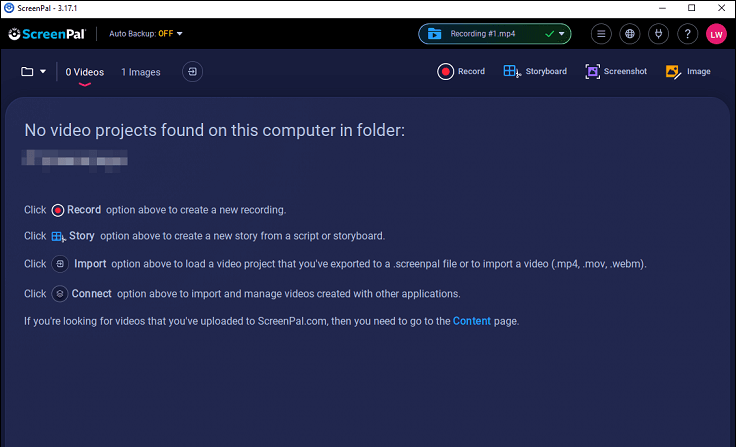Open the help question mark icon
The height and width of the screenshot is (447, 736).
687,34
